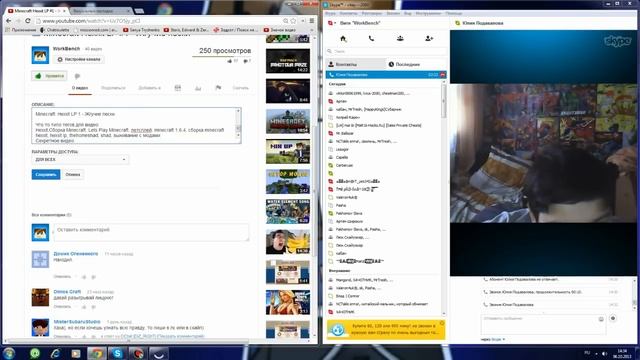Open the Разговоры menu in Skype
This screenshot has width=640, height=360.
(371, 13)
